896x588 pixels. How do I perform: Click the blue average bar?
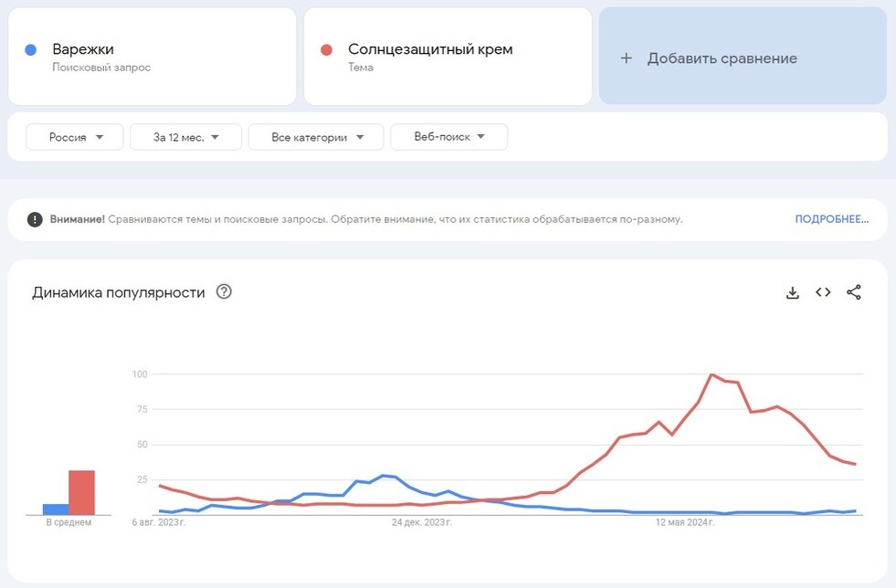(56, 509)
